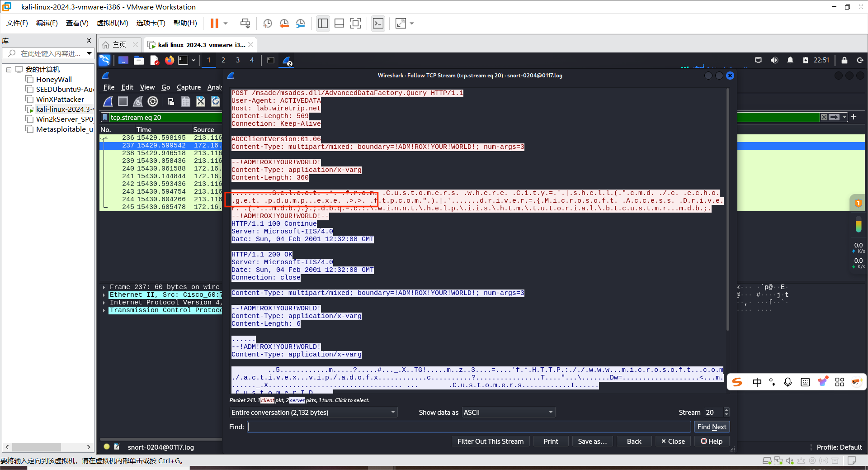Restart capture with the fin-arrow icon
Screen dimensions: 868x470
(138, 101)
